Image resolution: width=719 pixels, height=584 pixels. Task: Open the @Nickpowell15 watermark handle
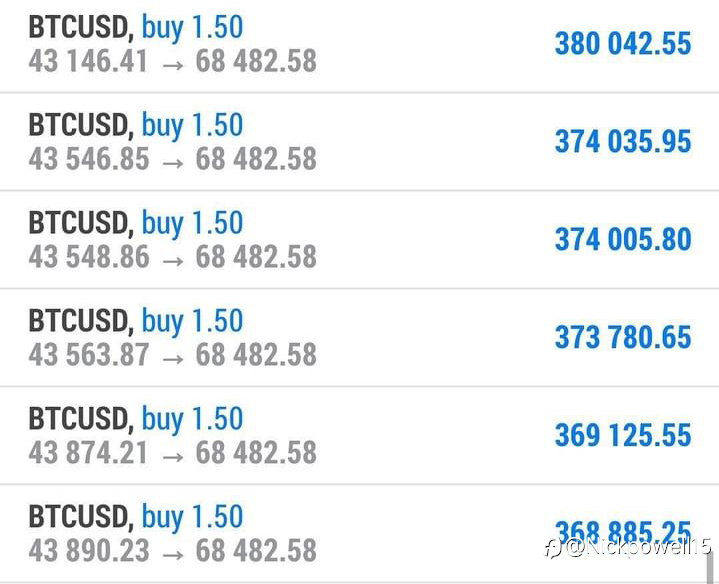(638, 547)
